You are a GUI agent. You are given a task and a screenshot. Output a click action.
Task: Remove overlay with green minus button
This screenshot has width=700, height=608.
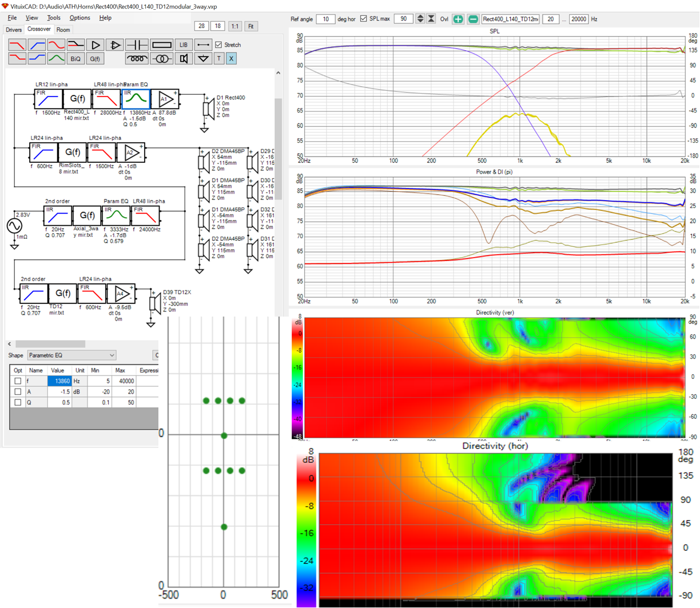(473, 19)
